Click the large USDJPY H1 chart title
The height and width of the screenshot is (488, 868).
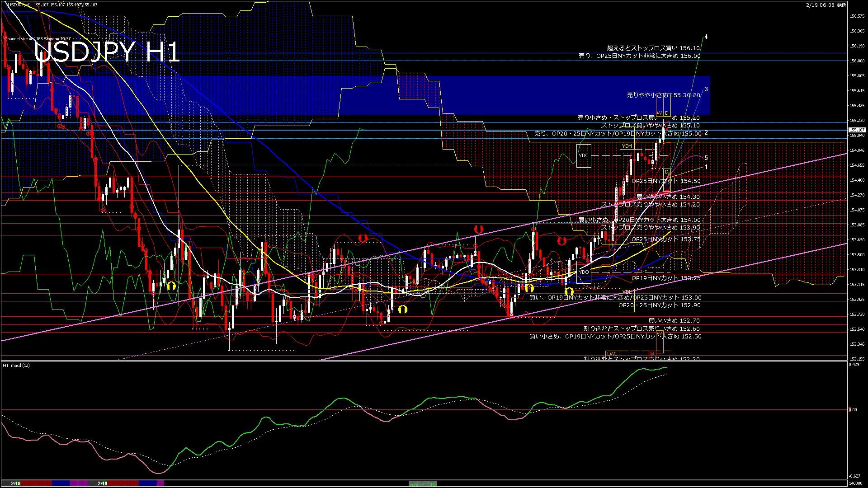point(107,52)
